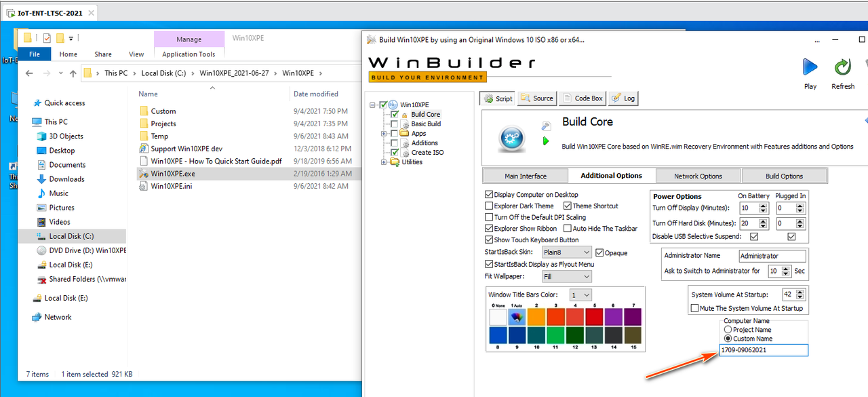Viewport: 868px width, 397px height.
Task: Expand the Utilities node in tree
Action: pyautogui.click(x=384, y=162)
